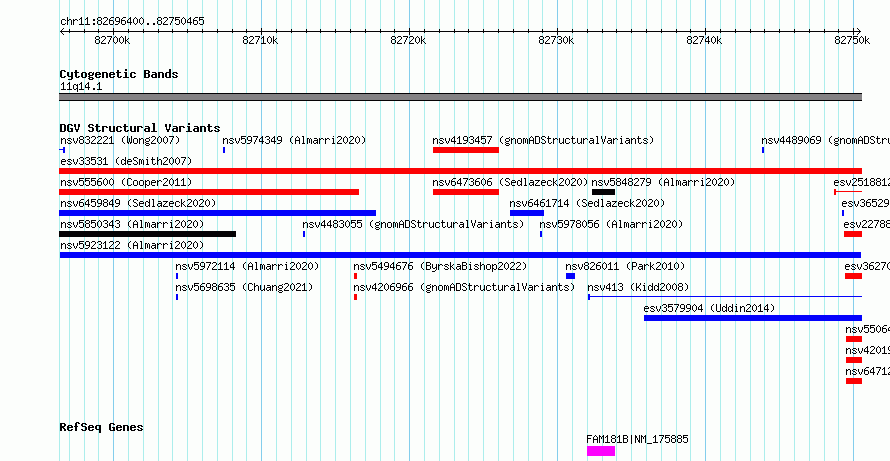
Task: Click the 82740k ruler label
Action: 704,40
